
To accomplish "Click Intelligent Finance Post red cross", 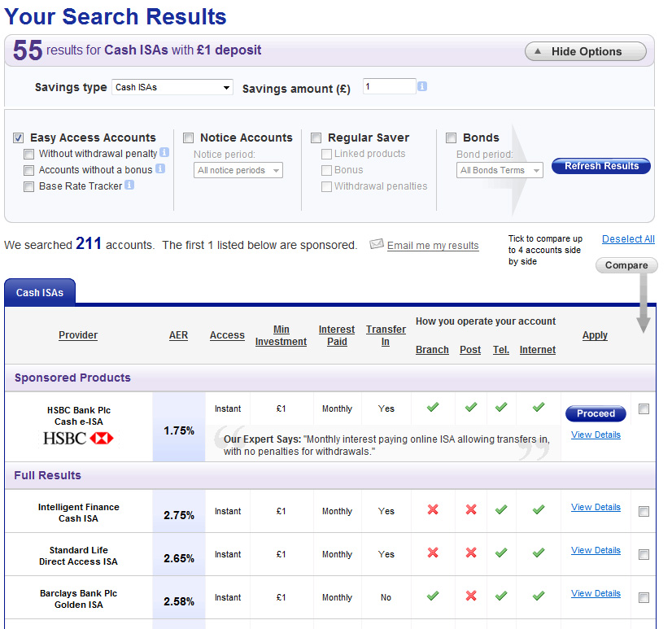I will pos(471,509).
